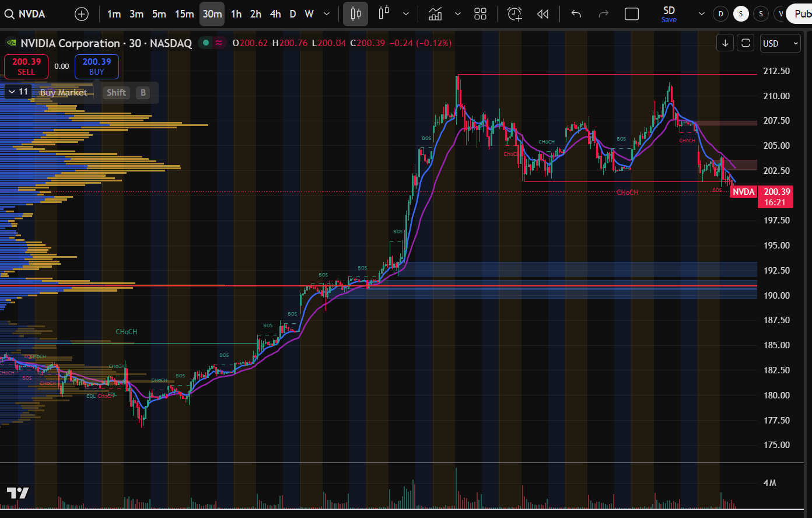Start bar replay with the rewind icon
812x518 pixels.
[x=542, y=14]
